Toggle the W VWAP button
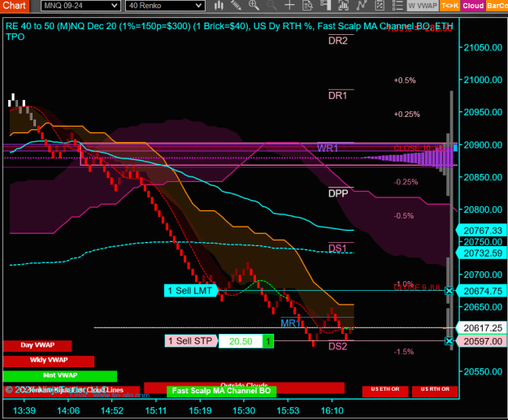Screen dimensions: 508x420 pyautogui.click(x=423, y=6)
